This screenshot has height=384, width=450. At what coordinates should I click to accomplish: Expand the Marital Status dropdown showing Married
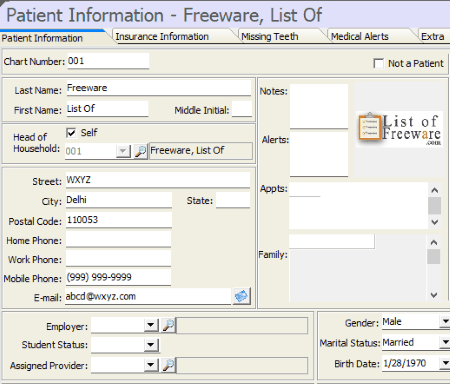pyautogui.click(x=445, y=342)
